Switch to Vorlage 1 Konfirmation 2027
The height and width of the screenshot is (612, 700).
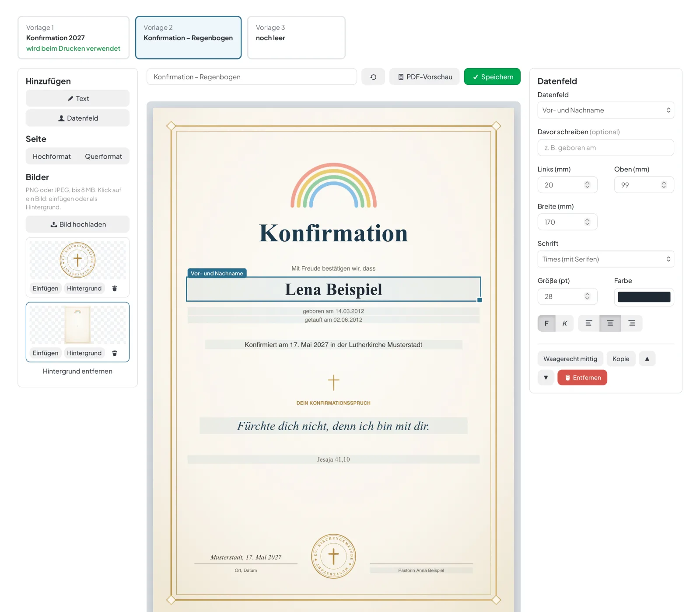73,38
